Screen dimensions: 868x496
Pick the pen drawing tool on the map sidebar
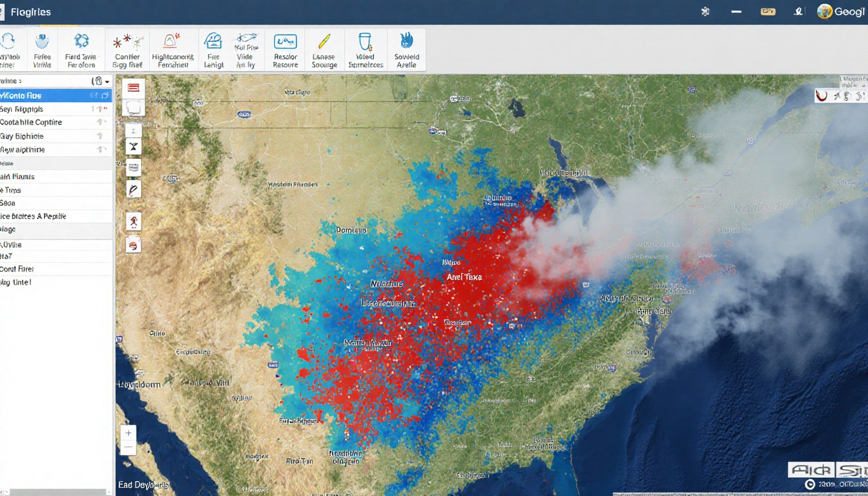click(x=133, y=189)
